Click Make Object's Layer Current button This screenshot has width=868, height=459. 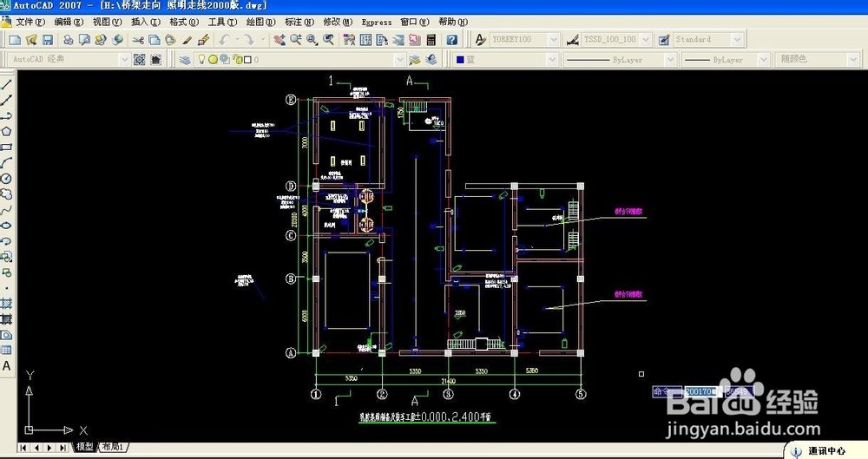415,59
